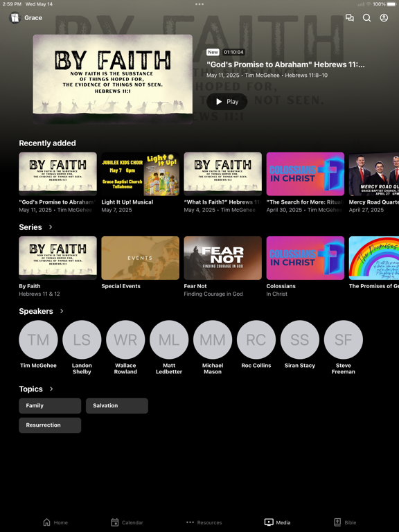The width and height of the screenshot is (399, 532).
Task: Select the Media tab
Action: (278, 522)
